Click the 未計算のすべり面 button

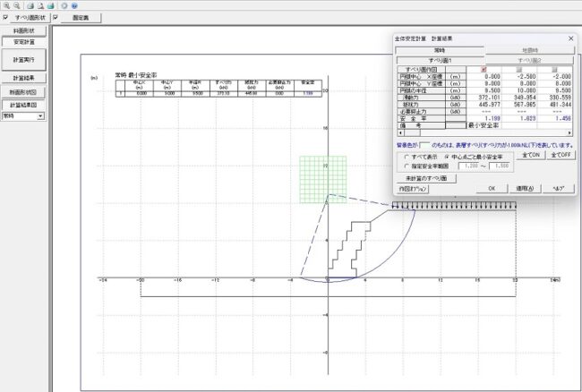pos(426,178)
